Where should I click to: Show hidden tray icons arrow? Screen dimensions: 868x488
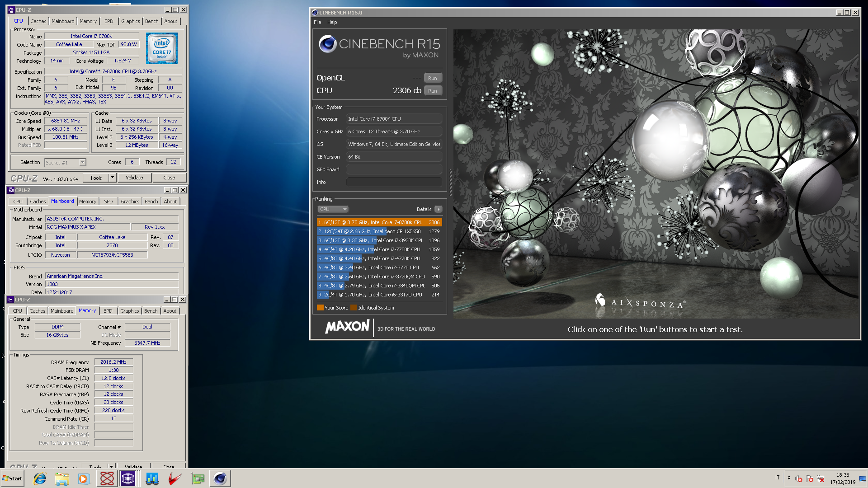[789, 478]
